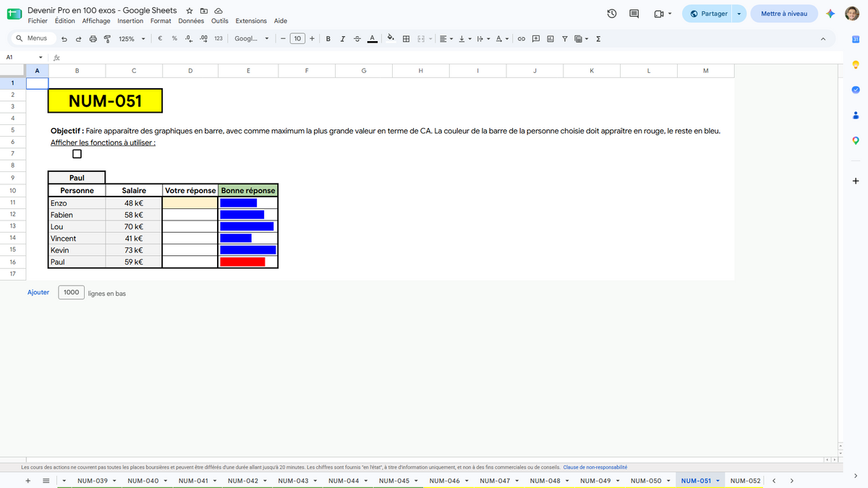Image resolution: width=868 pixels, height=488 pixels.
Task: Decrease font size with minus
Action: pyautogui.click(x=283, y=39)
